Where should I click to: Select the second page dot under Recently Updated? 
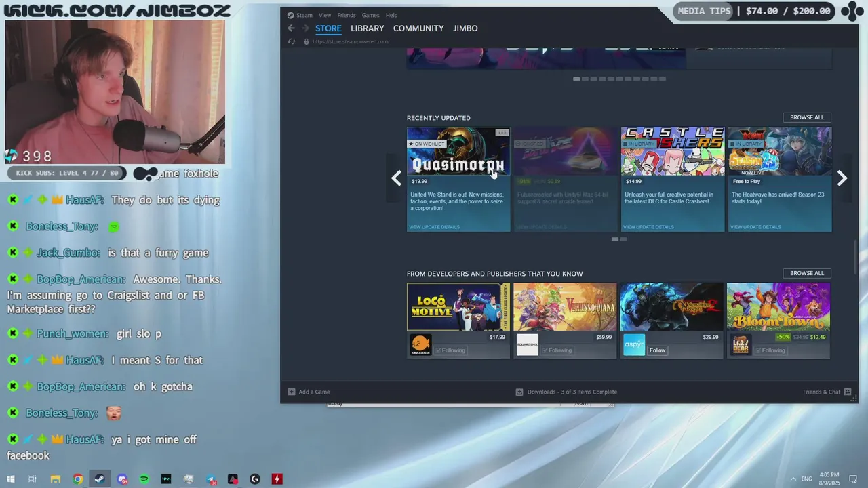pos(624,239)
